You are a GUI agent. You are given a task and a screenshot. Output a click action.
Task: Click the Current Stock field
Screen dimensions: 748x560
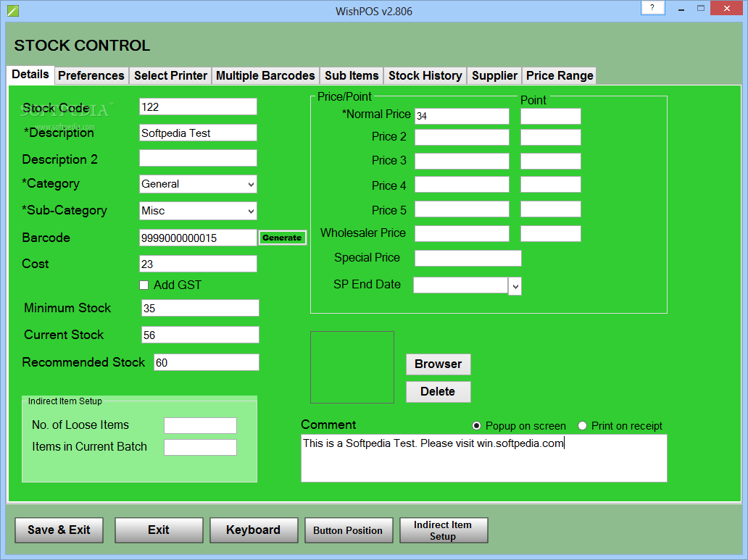pyautogui.click(x=200, y=335)
